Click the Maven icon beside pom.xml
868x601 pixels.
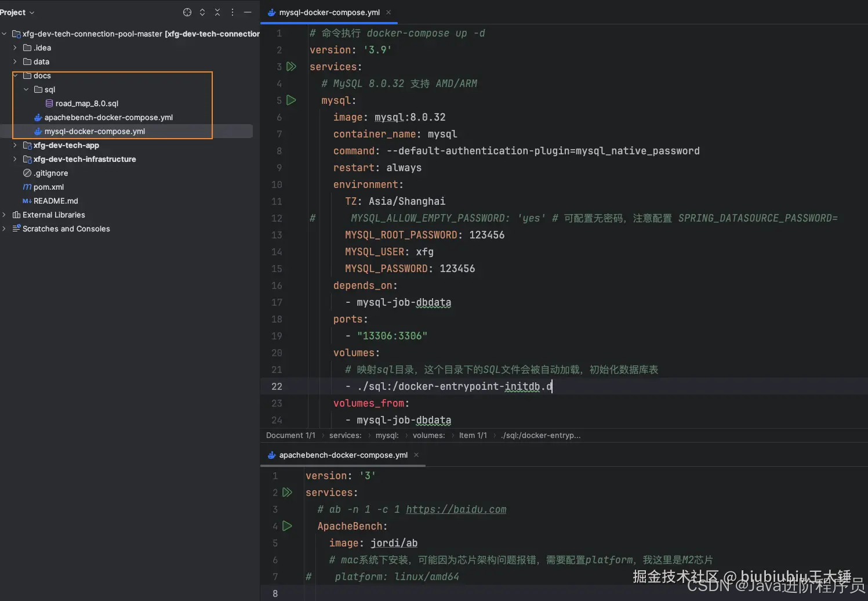[x=27, y=187]
